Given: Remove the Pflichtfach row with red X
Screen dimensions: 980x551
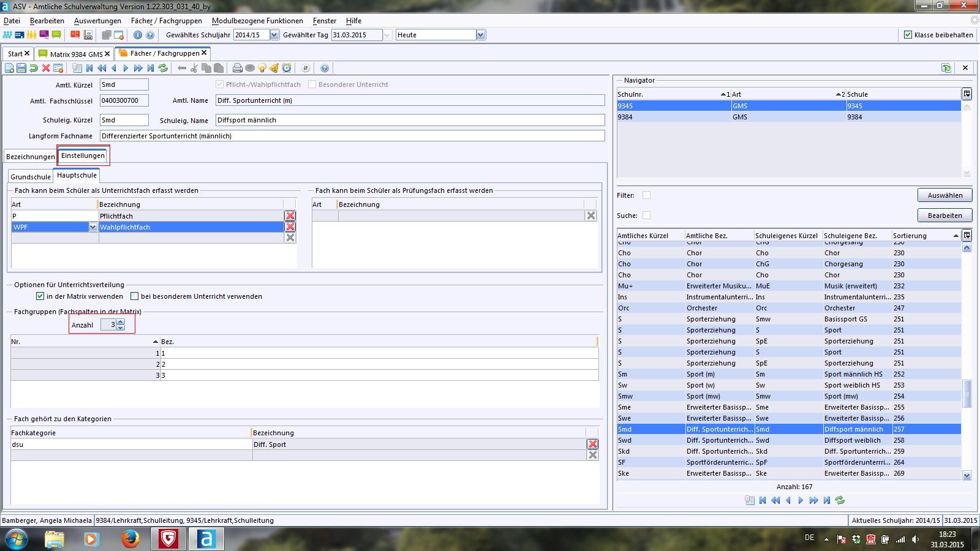Looking at the screenshot, I should (290, 216).
